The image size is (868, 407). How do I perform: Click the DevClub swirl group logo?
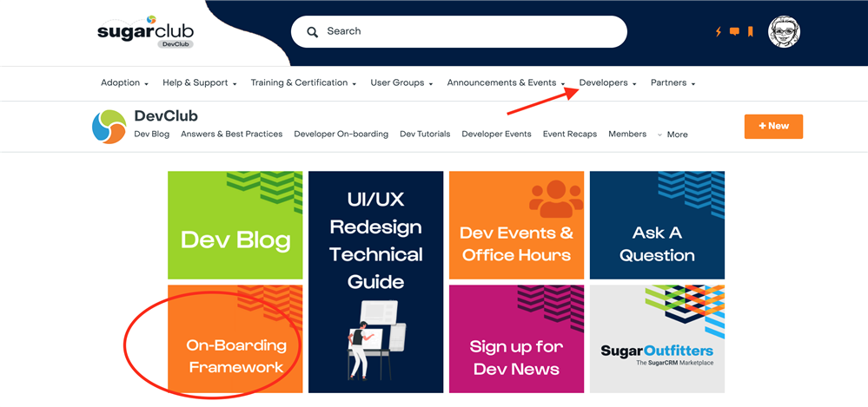pyautogui.click(x=109, y=127)
